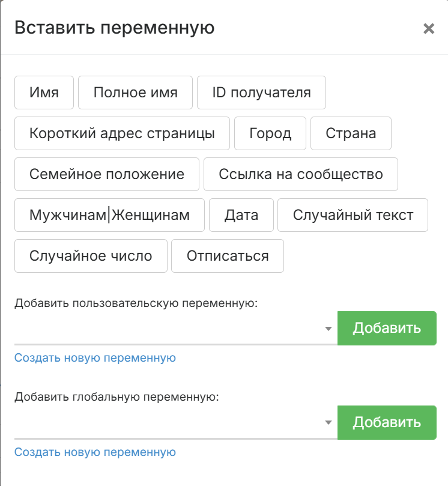Screen dimensions: 448x486
Task: Select the Мужчинам|Женщинам variable
Action: (109, 215)
